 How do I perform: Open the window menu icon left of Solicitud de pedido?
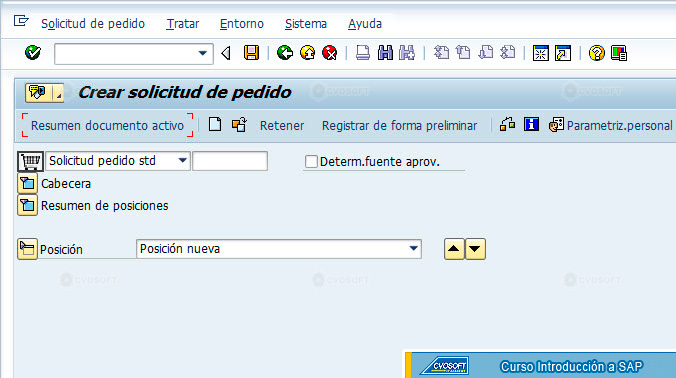pyautogui.click(x=21, y=21)
